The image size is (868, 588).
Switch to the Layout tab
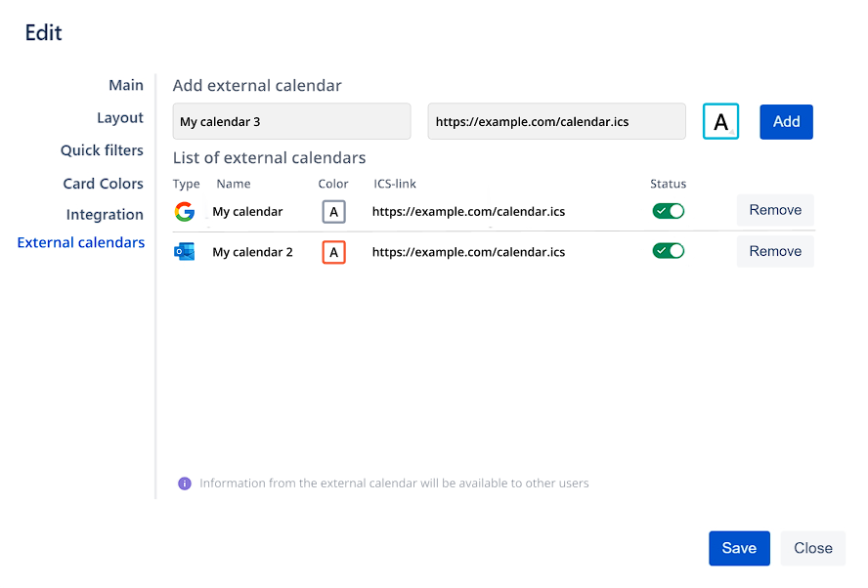[120, 118]
